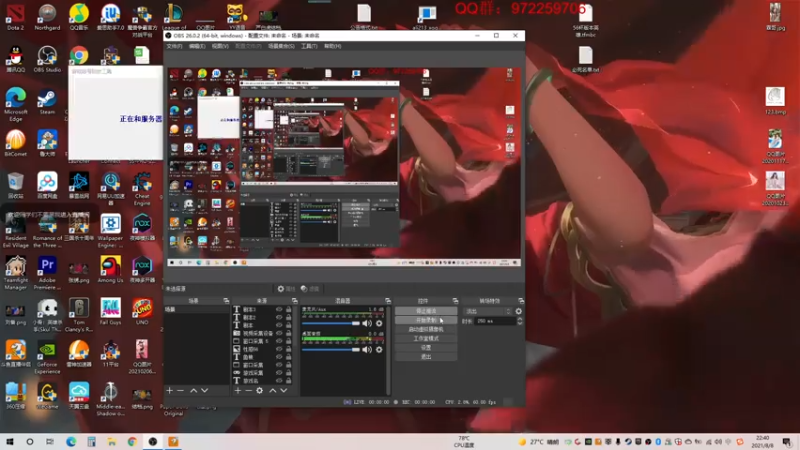Screen dimensions: 800x450
Task: Click the 退出 Exit button
Action: pos(426,357)
